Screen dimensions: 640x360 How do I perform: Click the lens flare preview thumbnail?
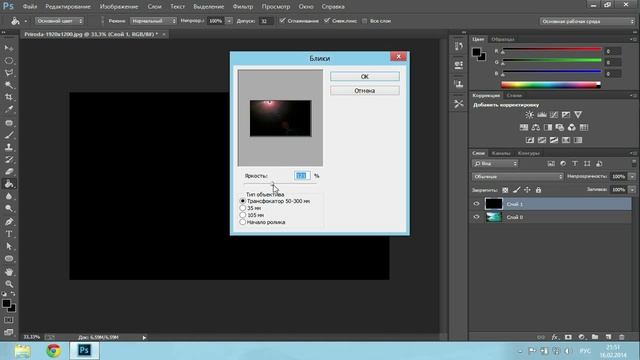(x=280, y=118)
